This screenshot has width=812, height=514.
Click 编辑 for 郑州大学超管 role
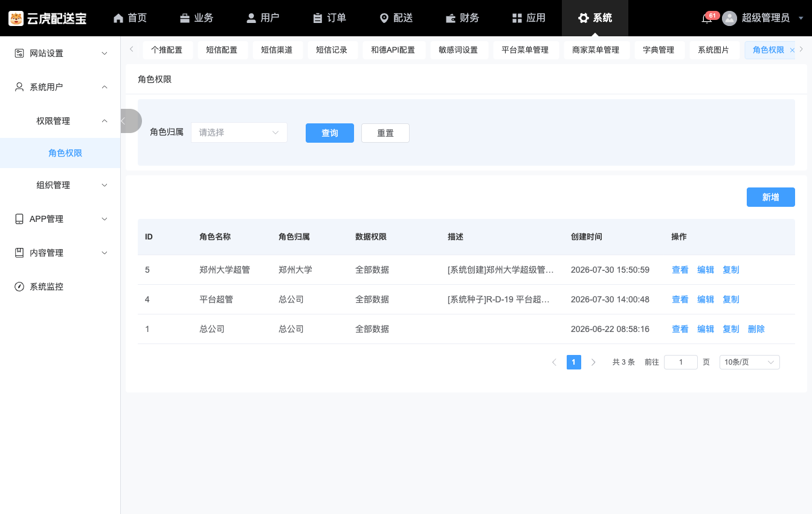(706, 270)
